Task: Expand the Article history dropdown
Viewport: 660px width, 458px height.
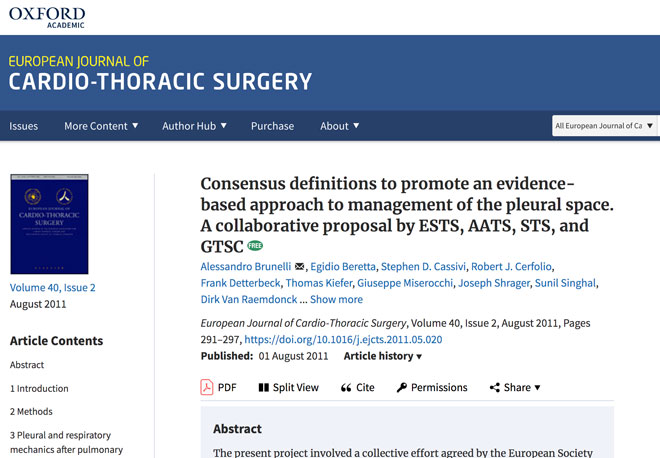Action: 383,356
